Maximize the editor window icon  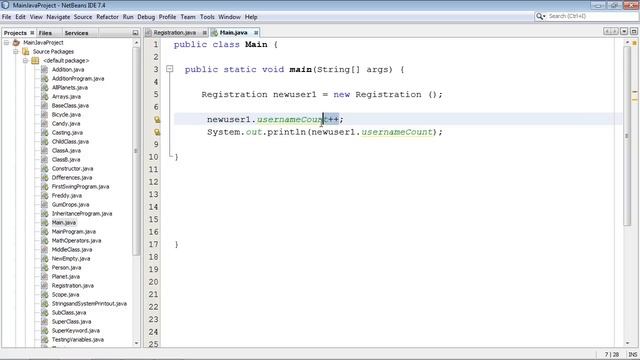pyautogui.click(x=634, y=31)
